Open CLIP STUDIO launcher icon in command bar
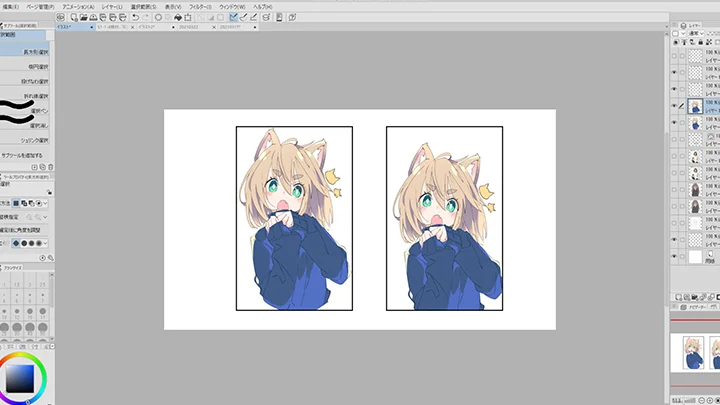Viewport: 720px width, 405px height. tap(61, 17)
